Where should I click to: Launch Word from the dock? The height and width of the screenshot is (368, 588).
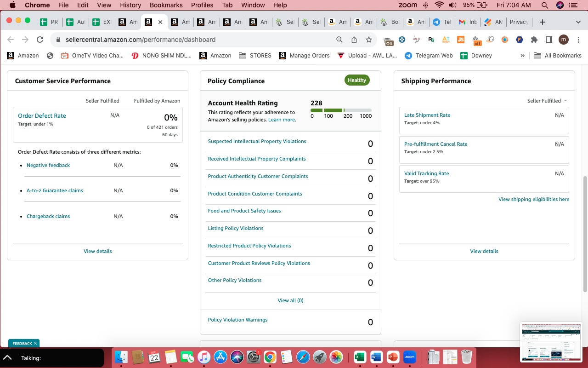[x=376, y=357]
